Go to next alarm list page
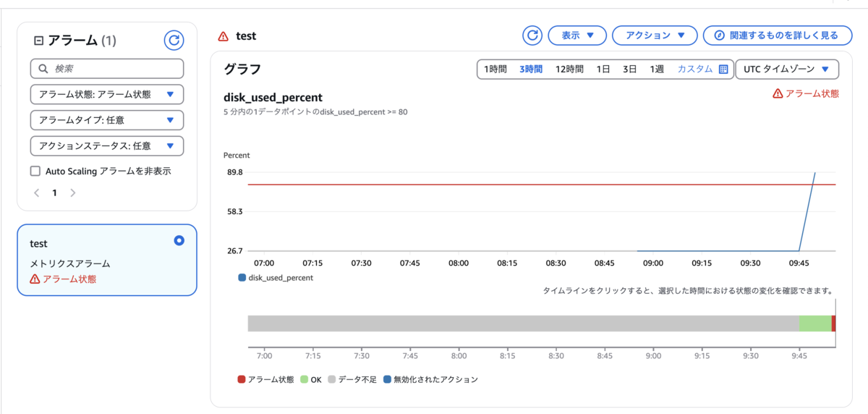Image resolution: width=868 pixels, height=414 pixels. (x=72, y=193)
